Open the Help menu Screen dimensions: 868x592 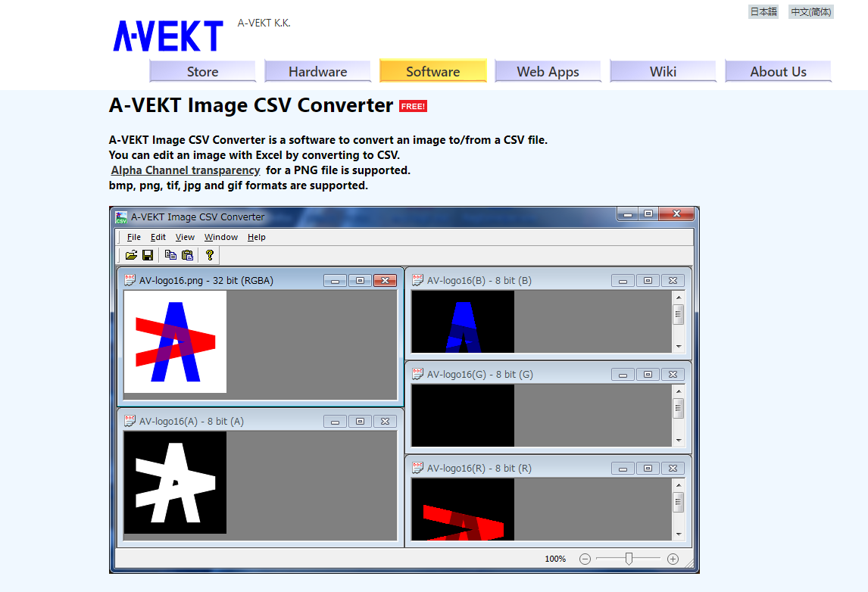256,237
